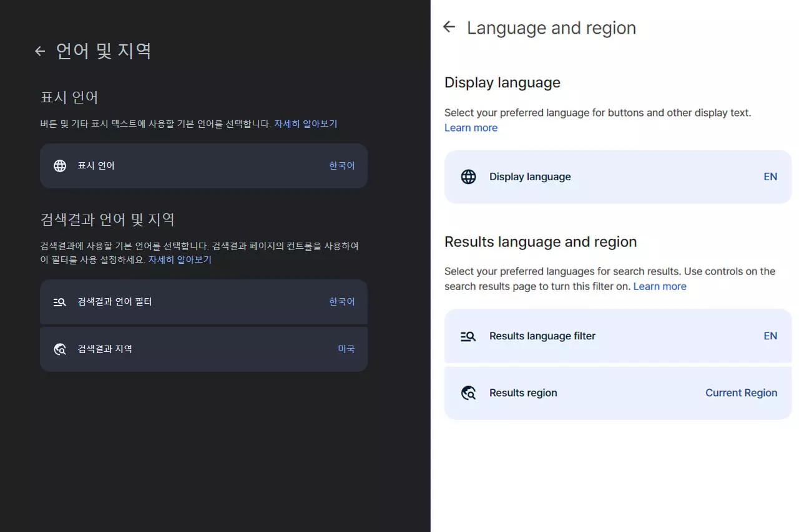This screenshot has width=799, height=532.
Task: Open the 한국어 results language filter selector
Action: 341,301
